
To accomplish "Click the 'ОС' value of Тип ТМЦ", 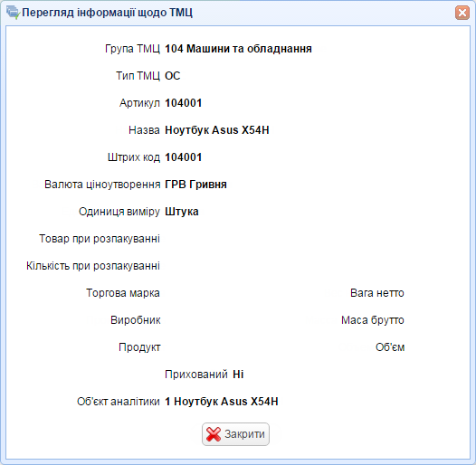I will (x=173, y=76).
